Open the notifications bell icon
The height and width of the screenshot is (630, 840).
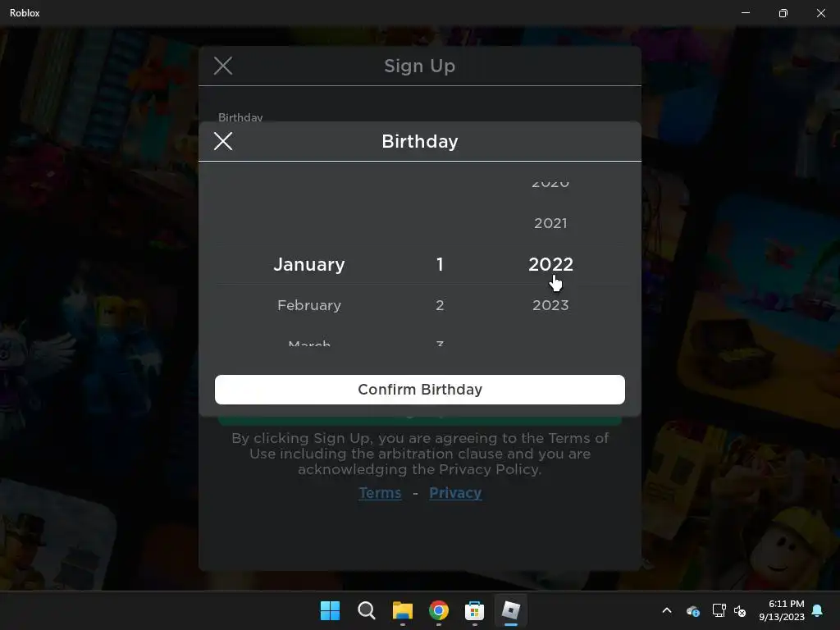tap(818, 610)
